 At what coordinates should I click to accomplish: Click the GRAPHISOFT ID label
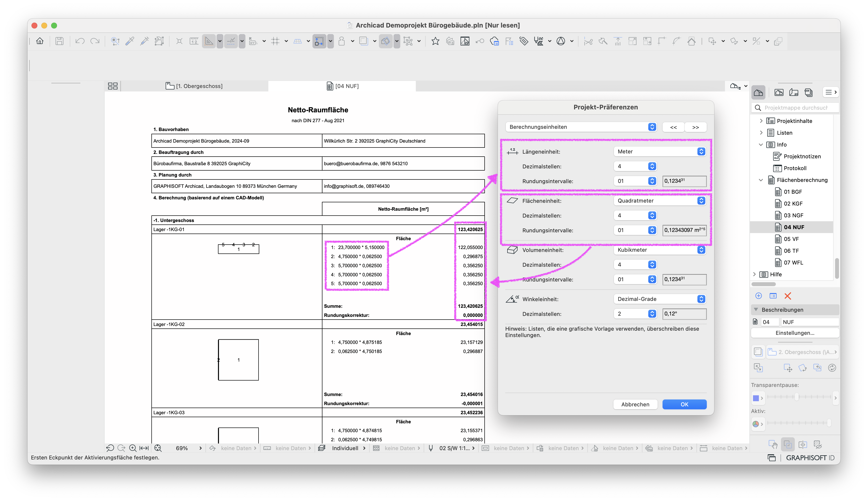click(x=810, y=458)
